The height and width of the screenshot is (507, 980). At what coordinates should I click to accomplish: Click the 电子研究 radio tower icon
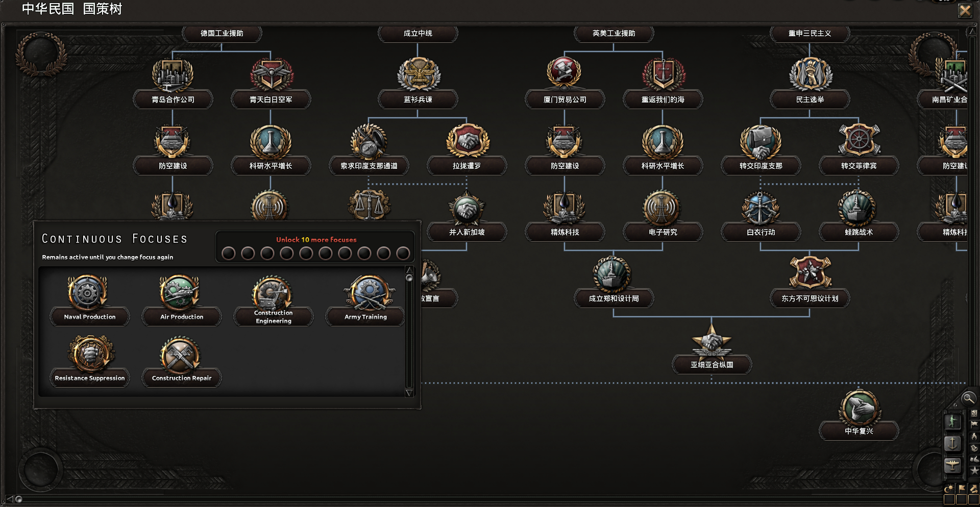click(663, 208)
